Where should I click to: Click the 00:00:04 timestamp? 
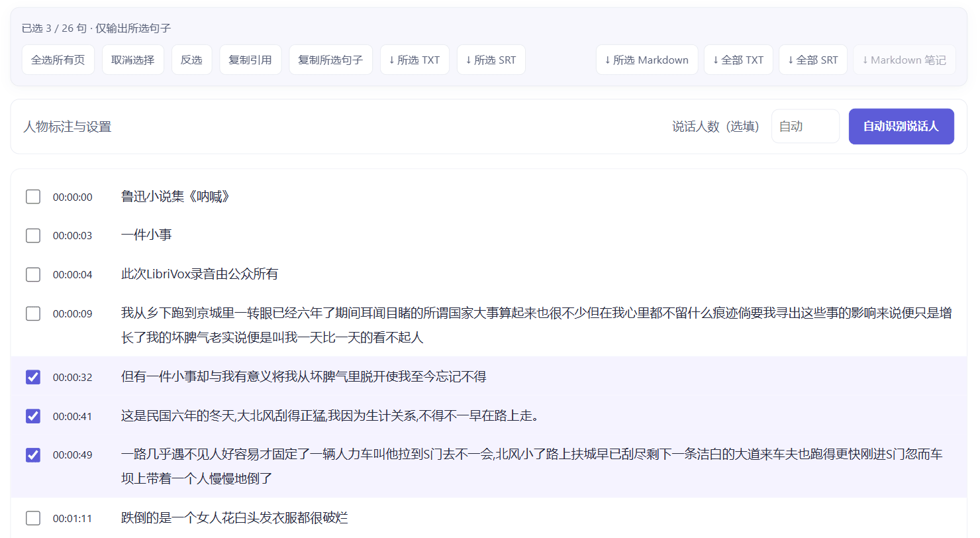click(73, 274)
